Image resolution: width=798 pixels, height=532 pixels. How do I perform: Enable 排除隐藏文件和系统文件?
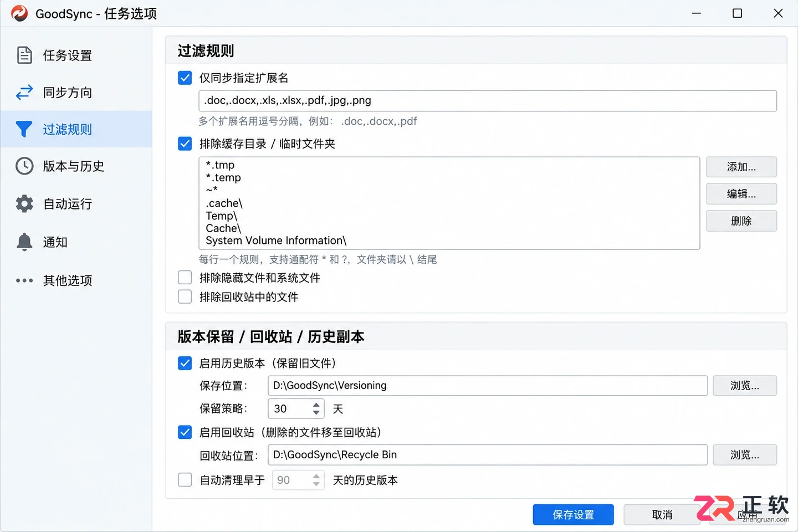click(185, 277)
